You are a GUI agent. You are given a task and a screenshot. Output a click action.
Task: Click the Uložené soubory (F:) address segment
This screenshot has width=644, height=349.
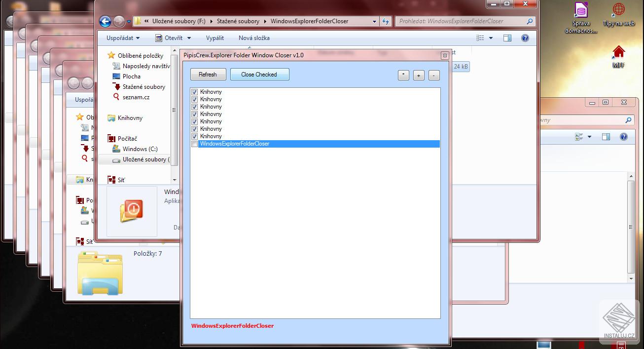179,21
